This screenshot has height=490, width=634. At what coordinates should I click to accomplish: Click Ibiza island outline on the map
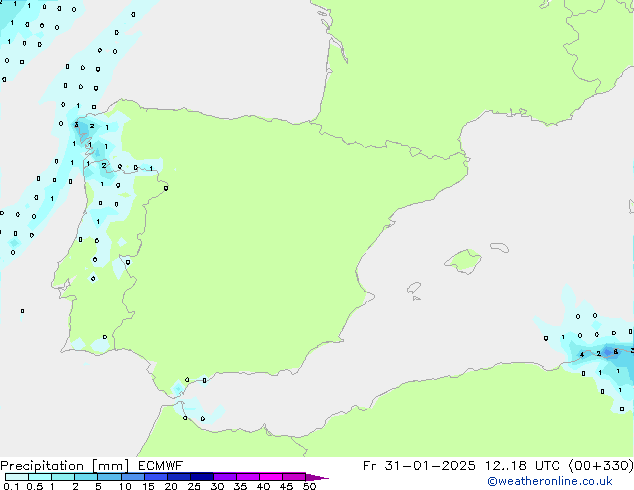(x=414, y=288)
